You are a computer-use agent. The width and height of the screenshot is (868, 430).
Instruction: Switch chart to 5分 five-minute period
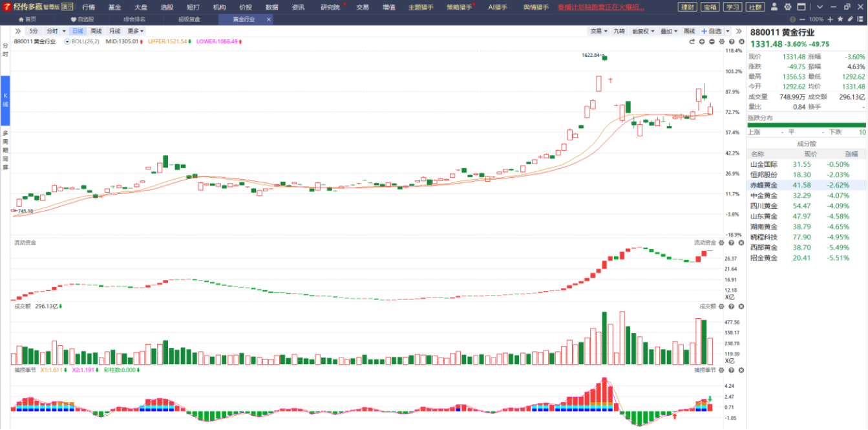coord(34,31)
